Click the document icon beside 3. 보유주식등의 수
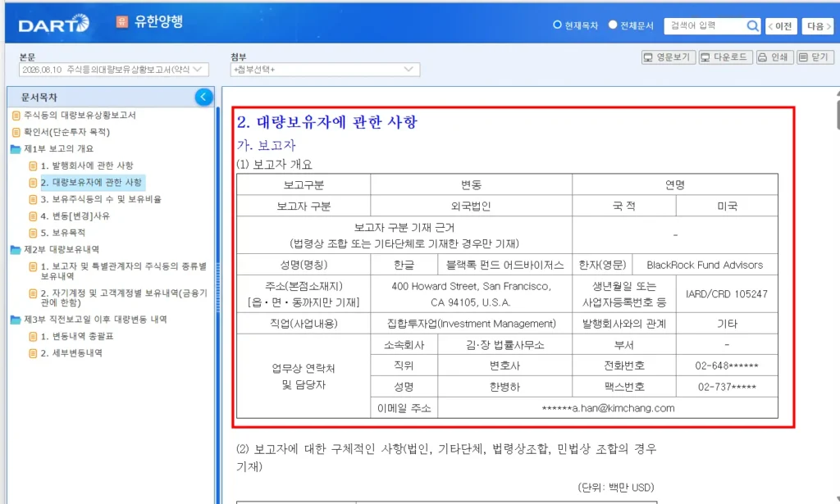 click(33, 200)
